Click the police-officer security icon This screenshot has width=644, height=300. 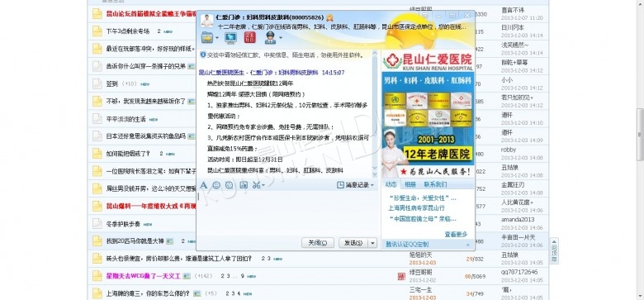[x=270, y=38]
